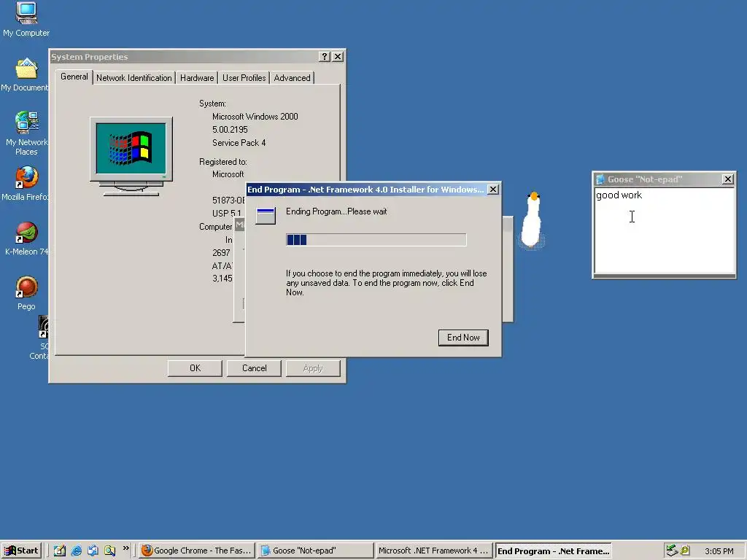This screenshot has width=747, height=560.
Task: Click the 3:05 PM system clock
Action: [x=719, y=551]
